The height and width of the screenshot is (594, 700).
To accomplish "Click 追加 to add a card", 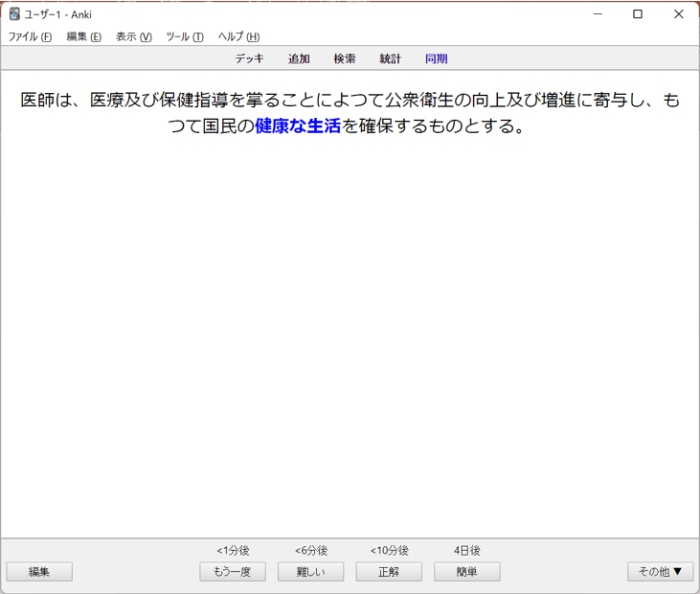I will pyautogui.click(x=299, y=58).
